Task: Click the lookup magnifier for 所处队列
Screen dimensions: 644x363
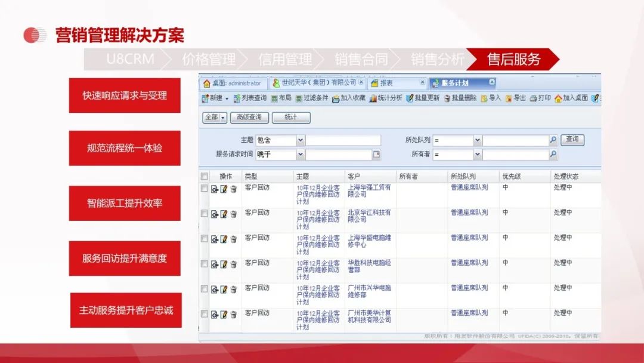Action: pos(553,140)
